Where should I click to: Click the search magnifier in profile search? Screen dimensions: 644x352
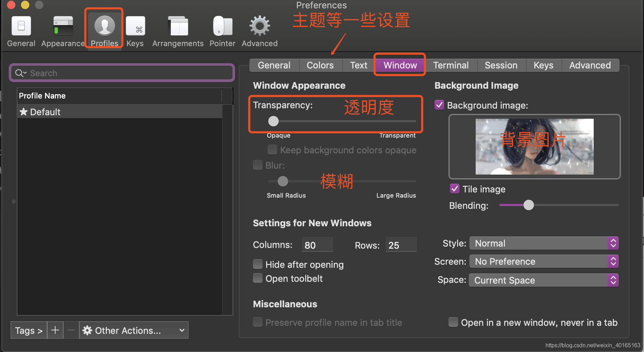tap(20, 73)
